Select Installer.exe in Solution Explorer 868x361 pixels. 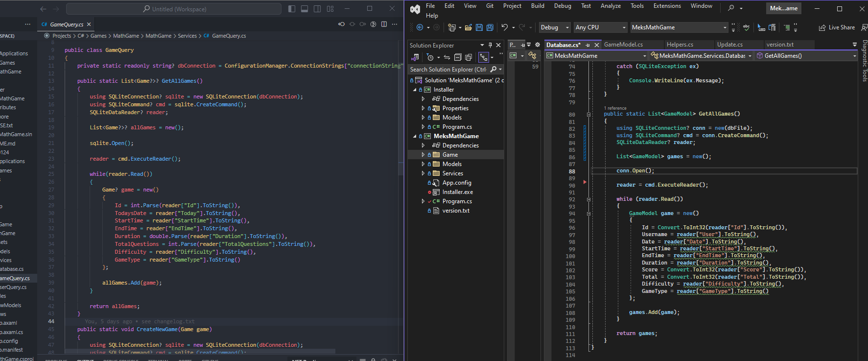(457, 192)
